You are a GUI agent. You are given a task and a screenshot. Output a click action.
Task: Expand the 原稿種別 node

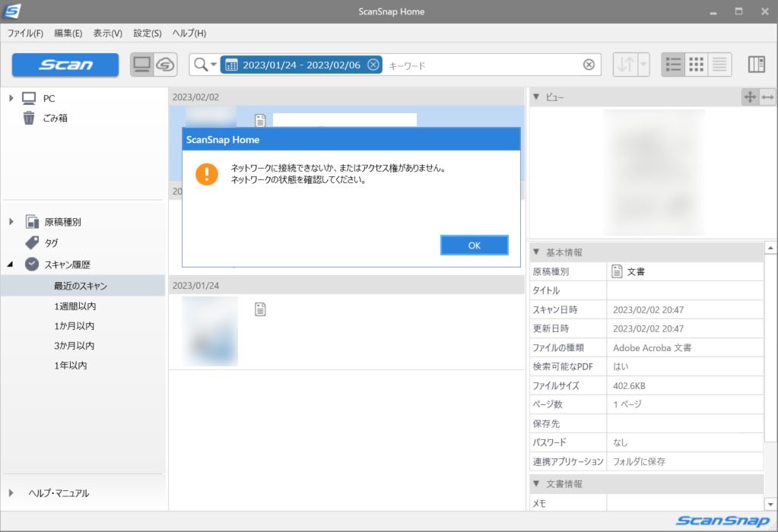coord(11,222)
